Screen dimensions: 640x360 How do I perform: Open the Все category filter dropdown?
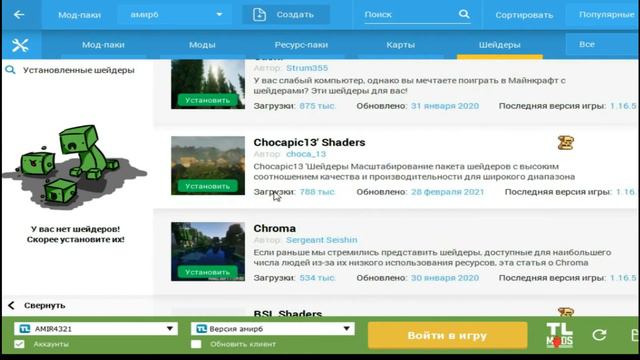[x=602, y=44]
